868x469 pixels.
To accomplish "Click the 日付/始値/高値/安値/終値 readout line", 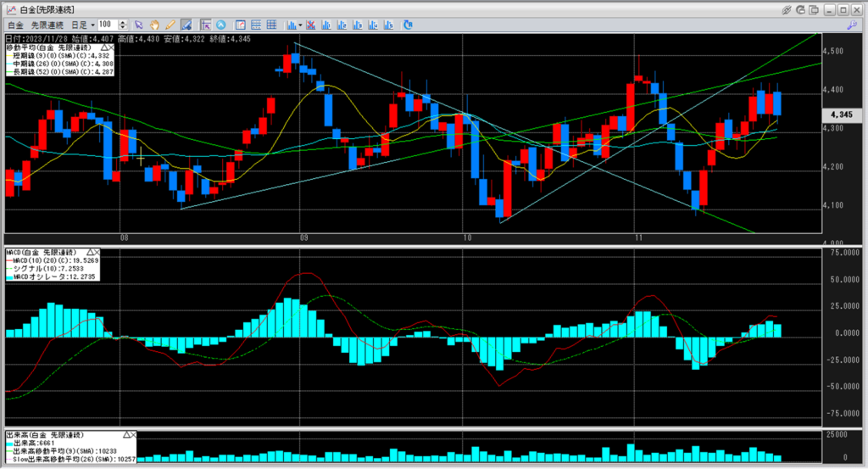I will pyautogui.click(x=128, y=39).
